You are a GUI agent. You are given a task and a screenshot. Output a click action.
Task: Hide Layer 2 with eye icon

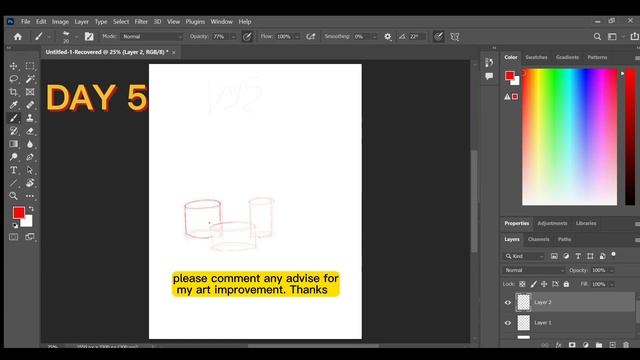tap(508, 302)
